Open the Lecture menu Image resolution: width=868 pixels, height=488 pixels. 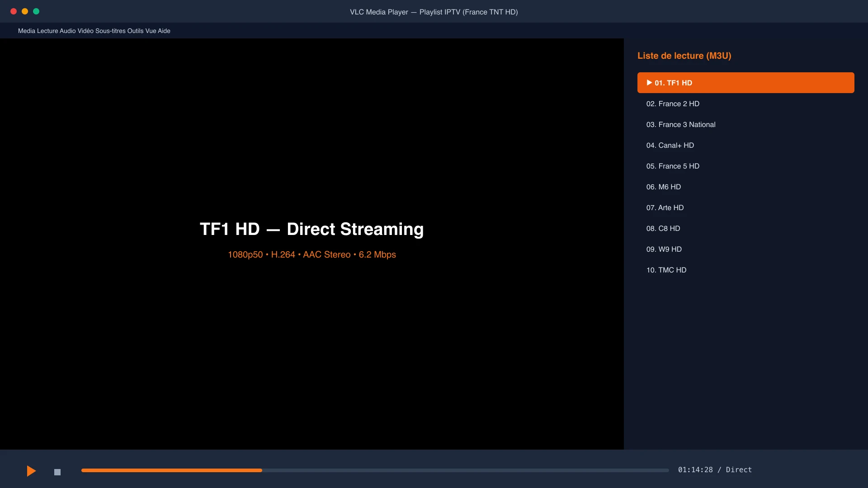click(47, 31)
